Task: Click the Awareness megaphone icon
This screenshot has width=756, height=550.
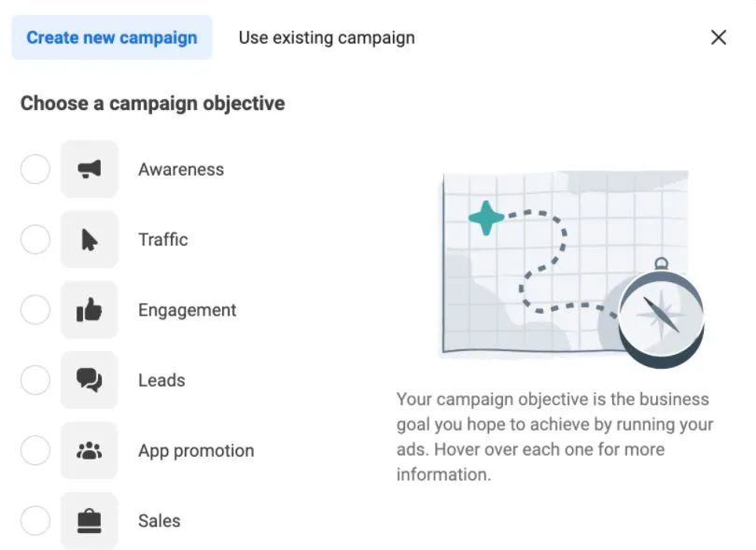Action: [90, 169]
